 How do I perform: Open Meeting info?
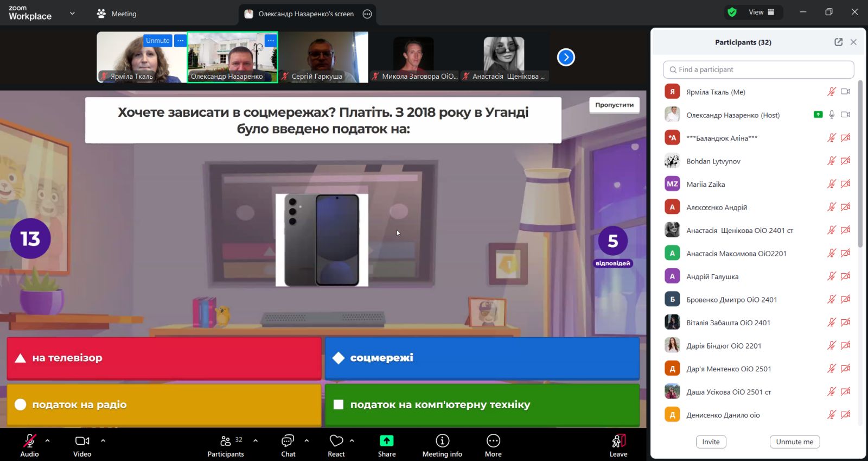(x=442, y=441)
